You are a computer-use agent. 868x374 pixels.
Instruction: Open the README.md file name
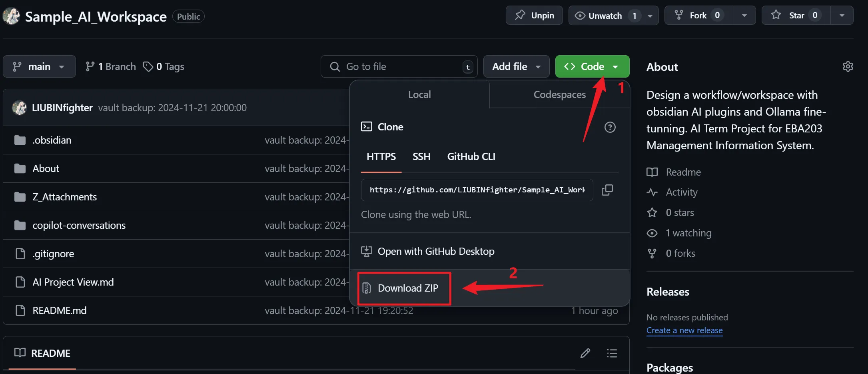coord(60,310)
